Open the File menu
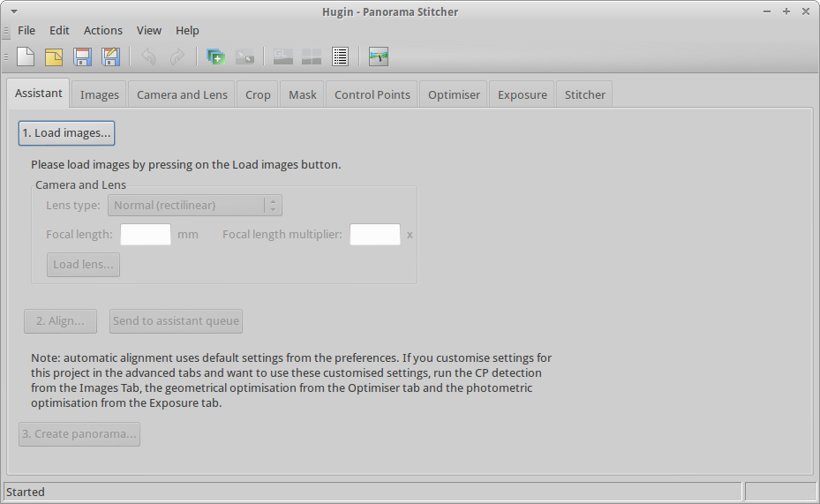 tap(26, 30)
